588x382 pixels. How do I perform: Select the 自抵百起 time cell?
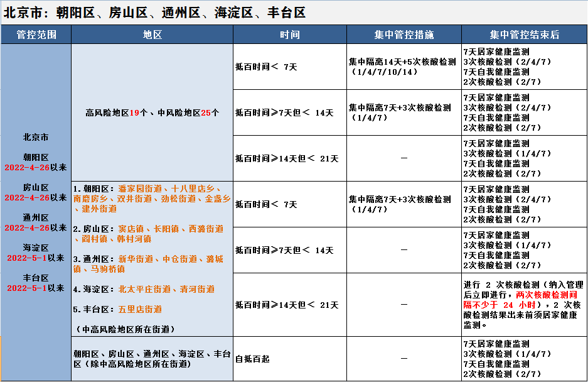(252, 359)
